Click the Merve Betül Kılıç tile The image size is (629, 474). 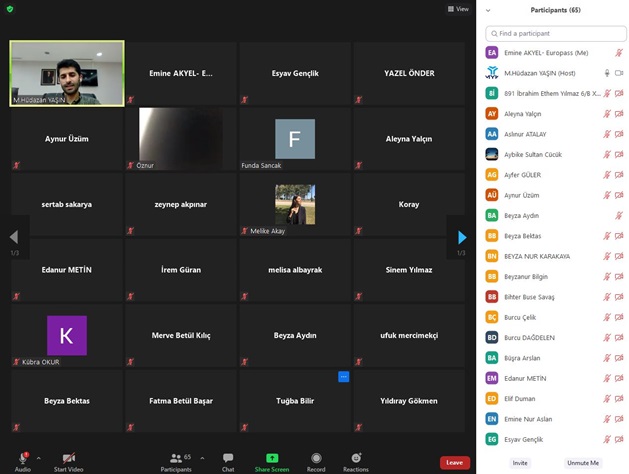(181, 335)
